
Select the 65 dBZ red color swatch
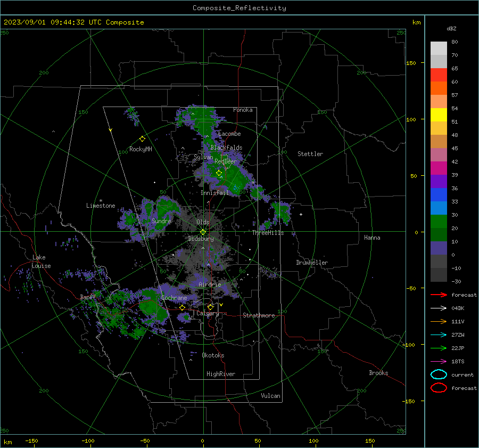(x=439, y=75)
